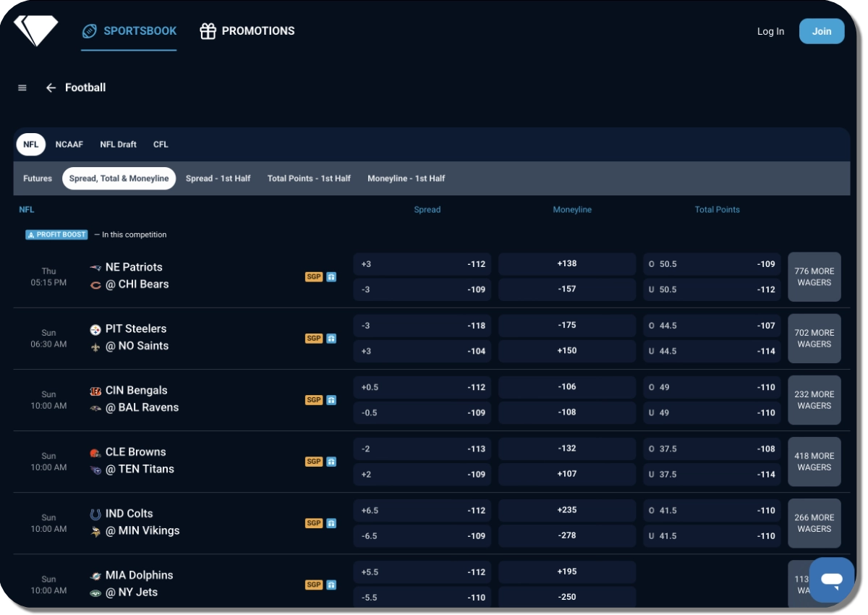Open 776 More Wagers for Patriots game
868x615 pixels.
click(x=814, y=277)
